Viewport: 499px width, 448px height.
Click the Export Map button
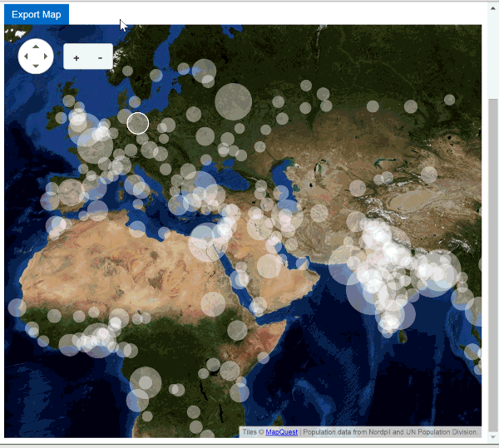pyautogui.click(x=37, y=14)
